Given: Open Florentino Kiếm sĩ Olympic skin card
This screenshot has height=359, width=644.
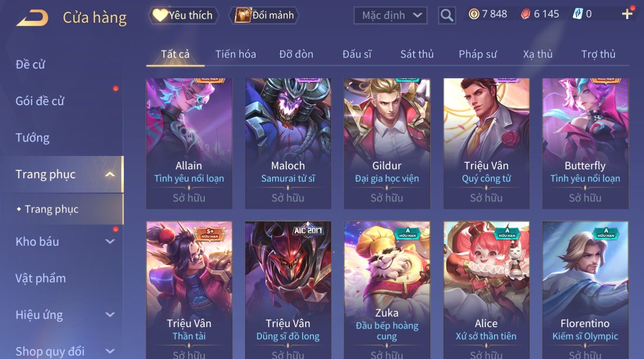Looking at the screenshot, I should pos(585,290).
